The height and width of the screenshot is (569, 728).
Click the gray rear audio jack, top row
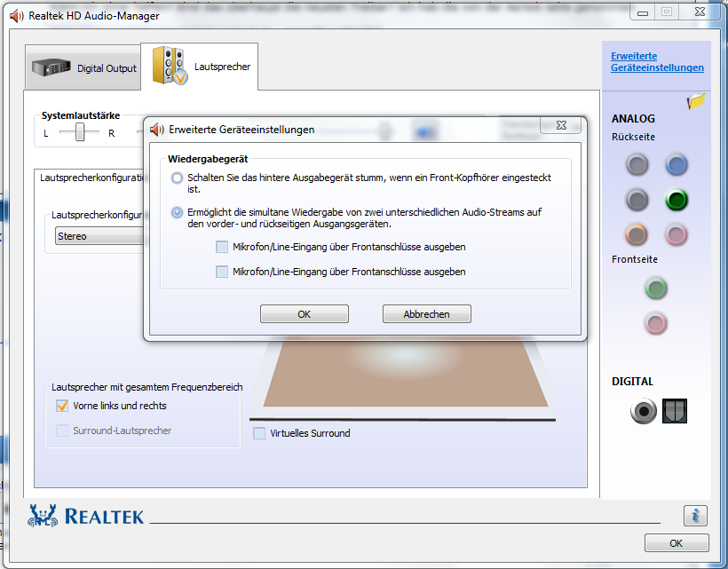click(x=637, y=164)
